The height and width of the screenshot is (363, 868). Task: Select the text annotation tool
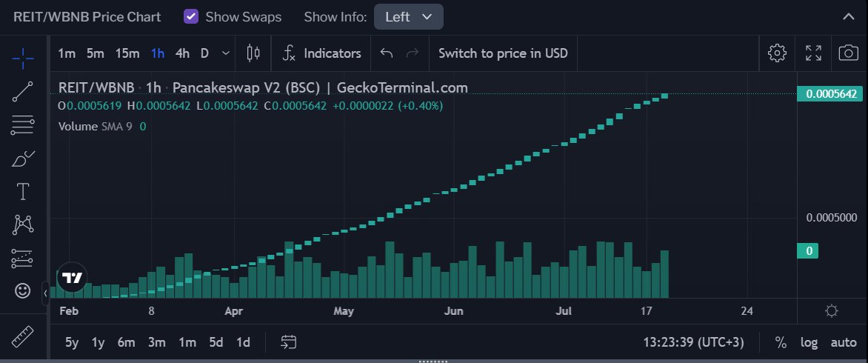pos(23,192)
